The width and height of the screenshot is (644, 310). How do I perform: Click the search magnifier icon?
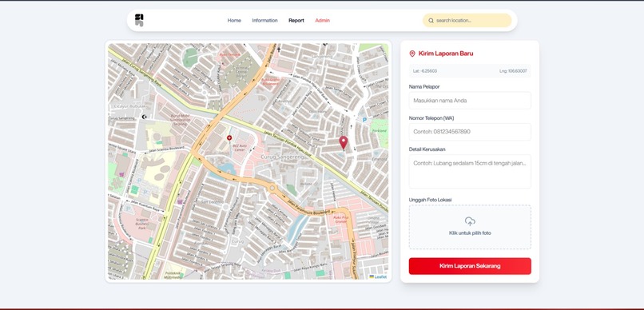click(x=431, y=21)
